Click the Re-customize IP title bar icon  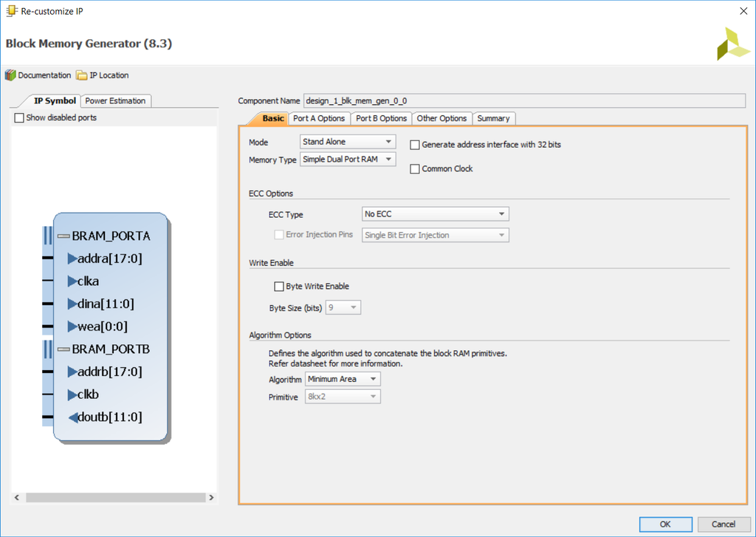12,10
